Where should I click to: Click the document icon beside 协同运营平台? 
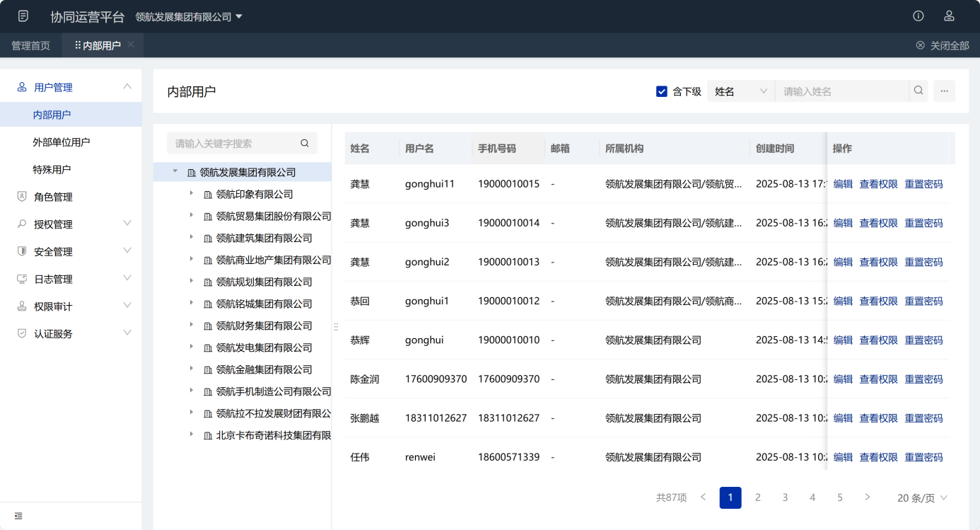(x=23, y=16)
